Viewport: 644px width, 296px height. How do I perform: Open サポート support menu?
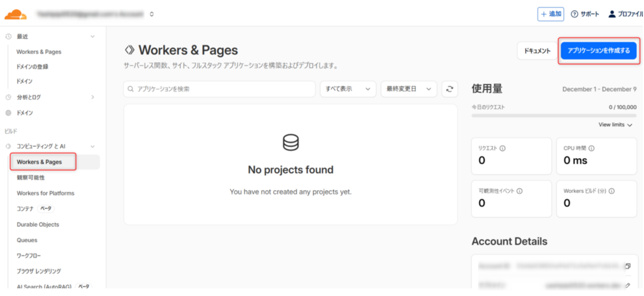[x=585, y=14]
